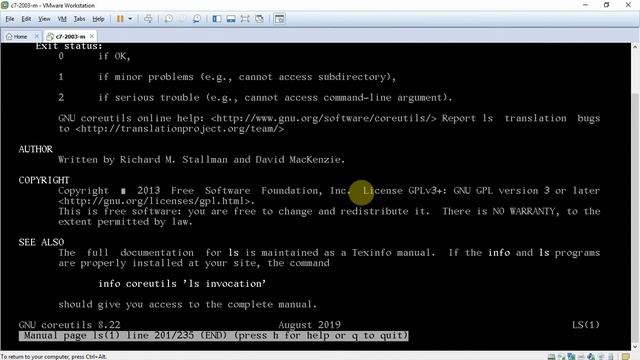
Task: Click the COPYRIGHT heading in terminal
Action: [x=44, y=180]
